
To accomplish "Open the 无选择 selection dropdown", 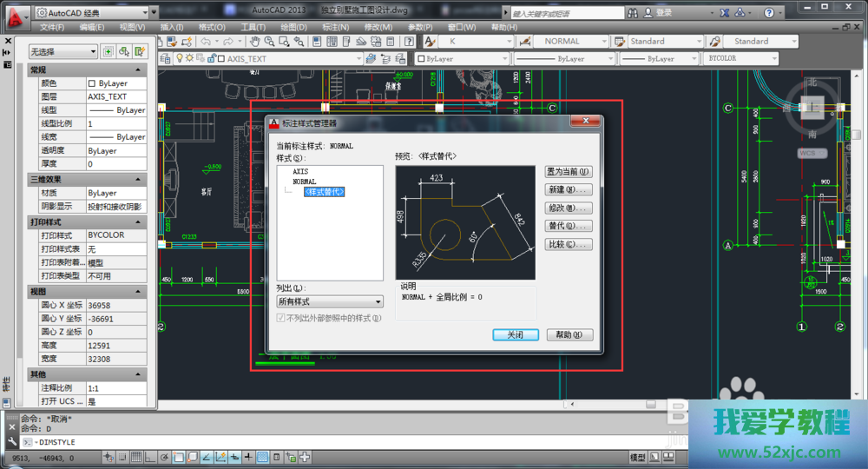I will 62,52.
